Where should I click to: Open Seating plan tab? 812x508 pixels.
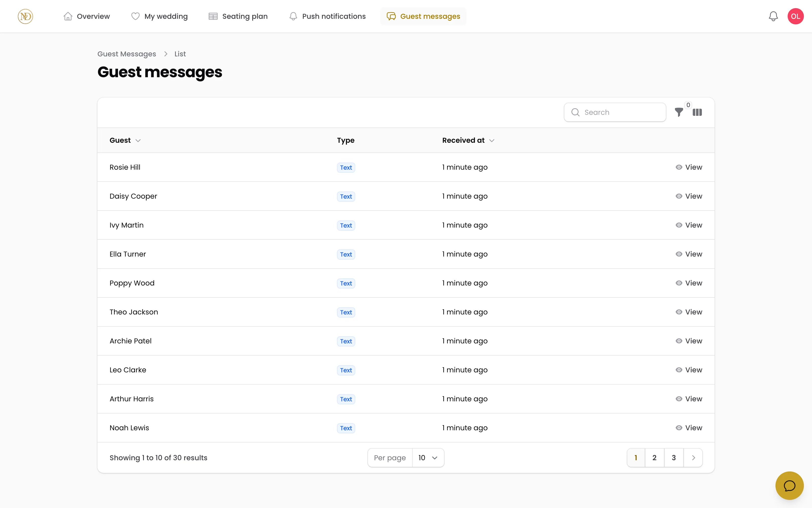(x=238, y=16)
